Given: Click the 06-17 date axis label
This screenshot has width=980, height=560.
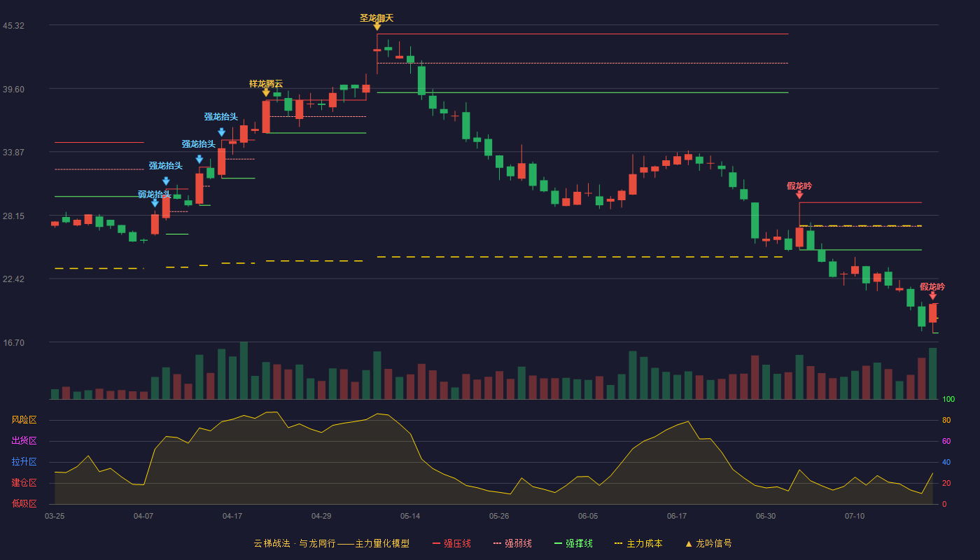Looking at the screenshot, I should pyautogui.click(x=677, y=516).
